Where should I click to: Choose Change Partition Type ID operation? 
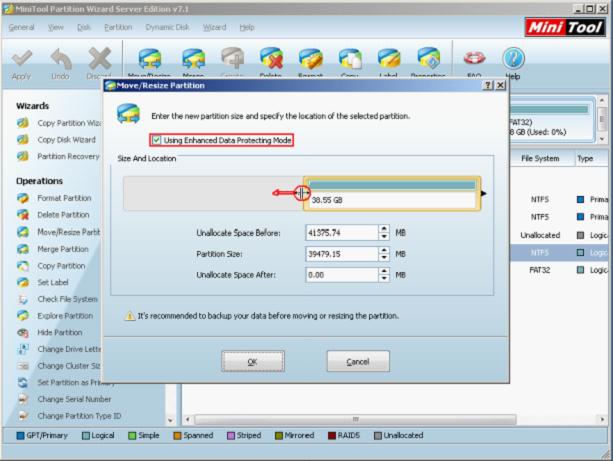pos(69,416)
